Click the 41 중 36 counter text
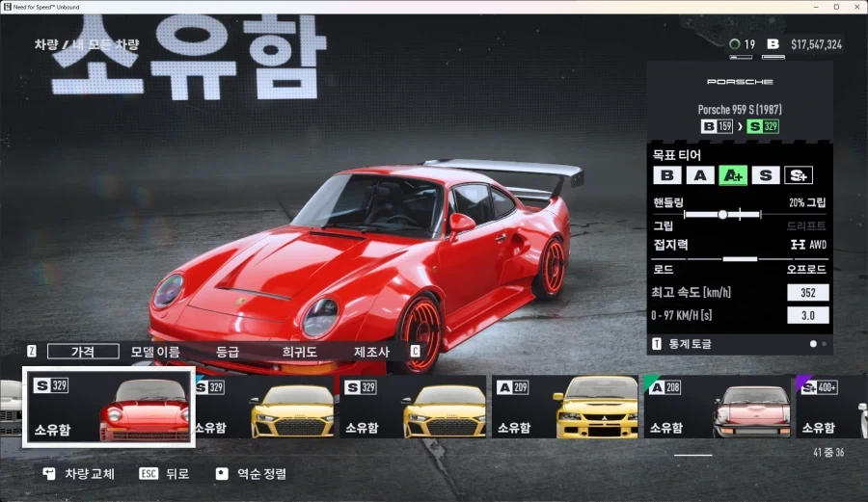Screen dimensions: 868x502 (828, 452)
